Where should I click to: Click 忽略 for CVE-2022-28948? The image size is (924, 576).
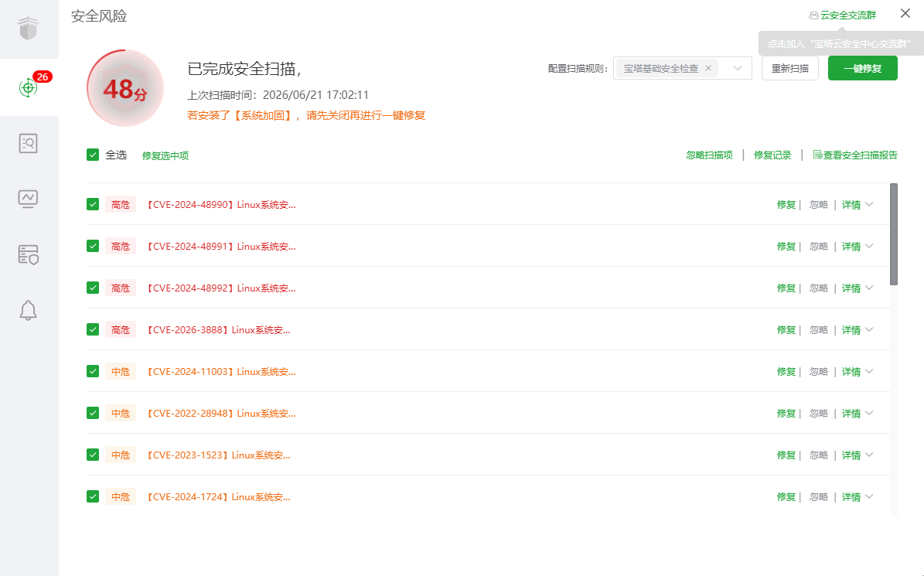tap(819, 414)
